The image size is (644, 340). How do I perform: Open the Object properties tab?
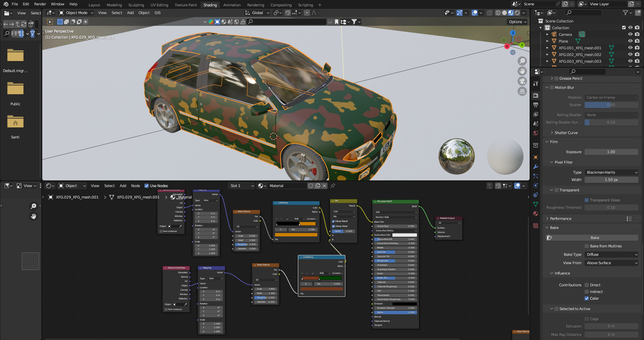pos(536,157)
